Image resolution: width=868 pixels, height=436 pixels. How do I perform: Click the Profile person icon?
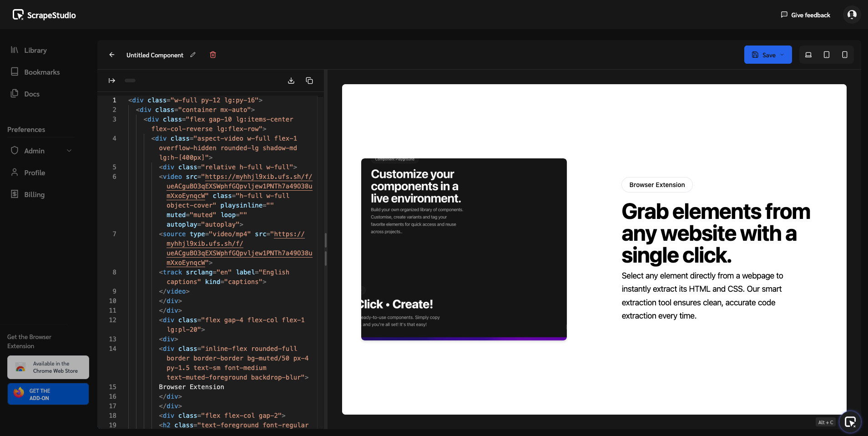15,172
